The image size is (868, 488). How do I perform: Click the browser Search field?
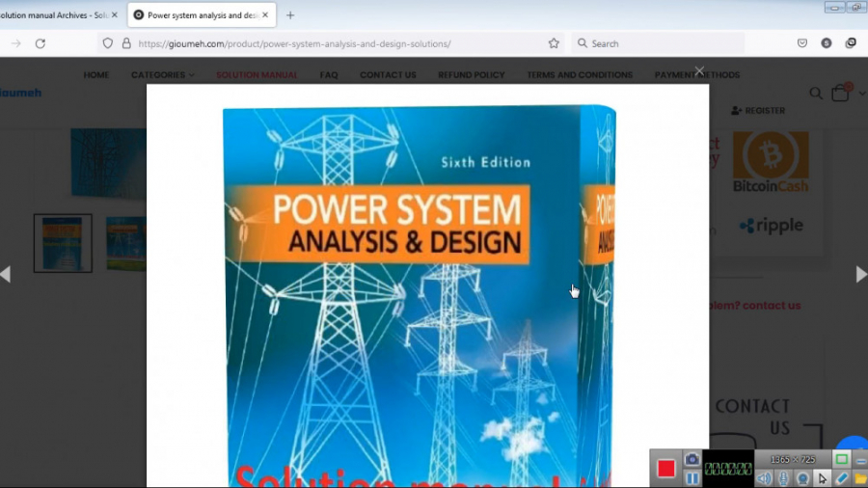(x=658, y=43)
